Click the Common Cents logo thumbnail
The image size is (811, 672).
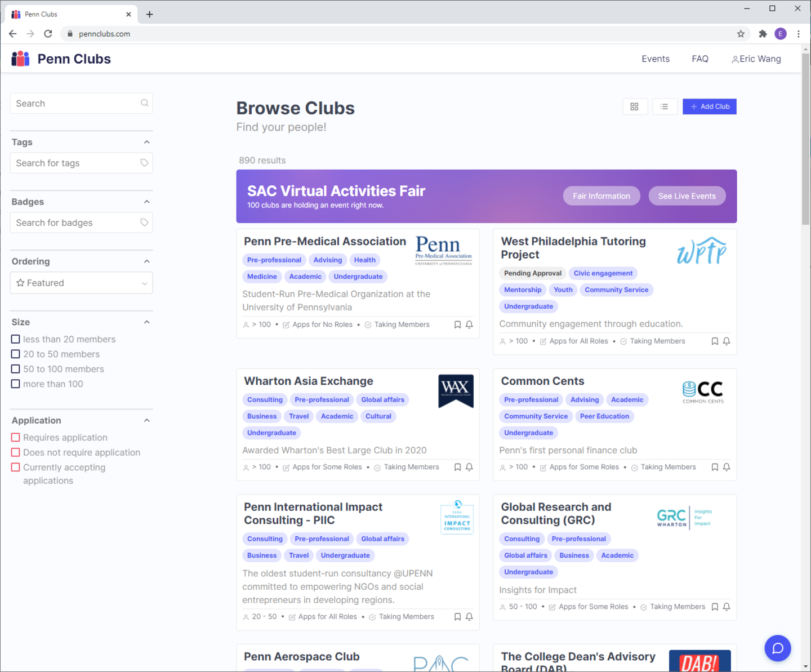coord(703,391)
